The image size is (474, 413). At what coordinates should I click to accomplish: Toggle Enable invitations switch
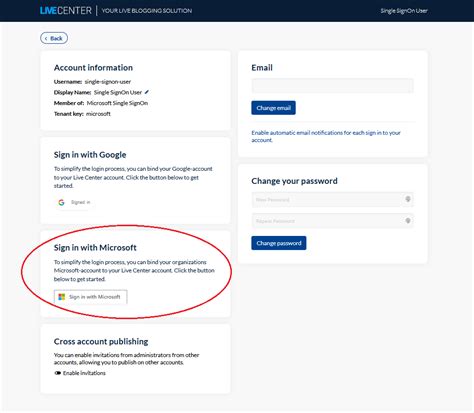(x=58, y=373)
